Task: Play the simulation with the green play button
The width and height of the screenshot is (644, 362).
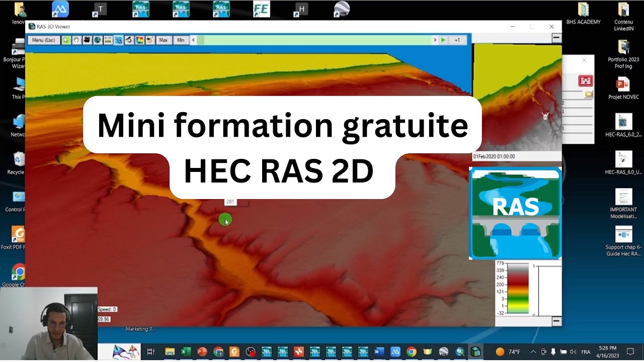Action: click(x=443, y=40)
